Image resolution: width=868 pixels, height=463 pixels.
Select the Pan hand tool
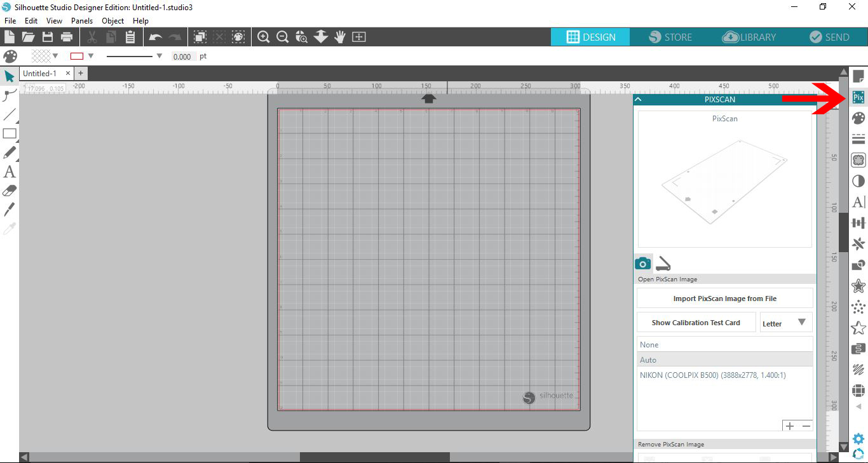pyautogui.click(x=340, y=37)
